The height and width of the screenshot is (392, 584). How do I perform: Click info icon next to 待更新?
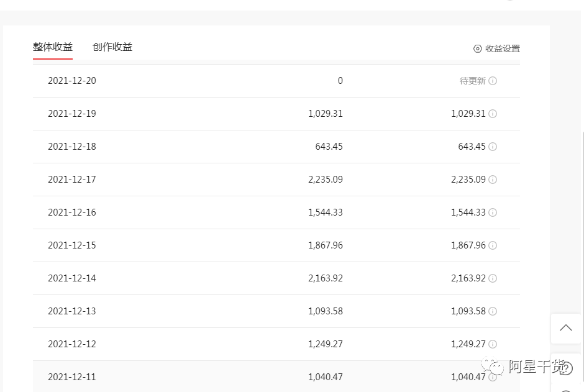coord(493,81)
